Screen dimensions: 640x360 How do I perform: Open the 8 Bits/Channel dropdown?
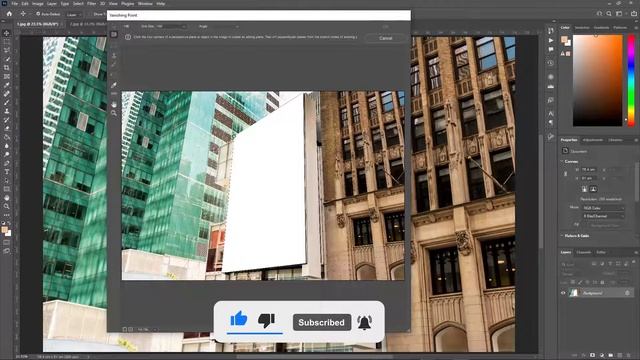pyautogui.click(x=603, y=216)
